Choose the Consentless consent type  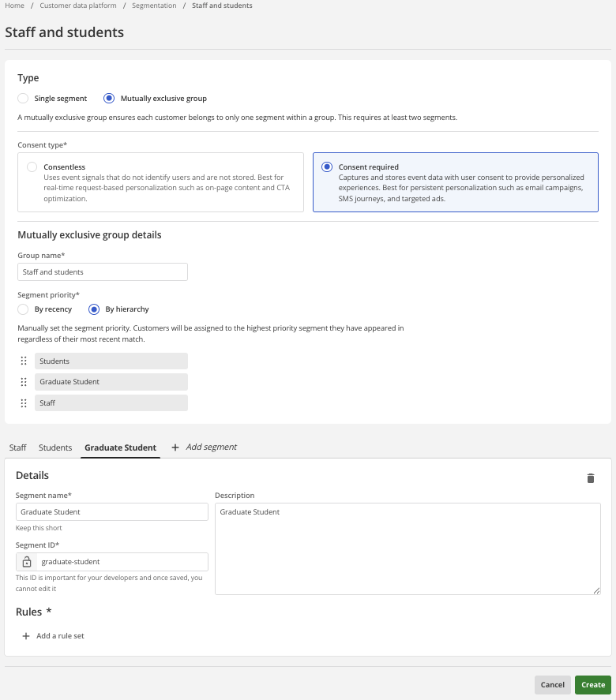click(32, 167)
